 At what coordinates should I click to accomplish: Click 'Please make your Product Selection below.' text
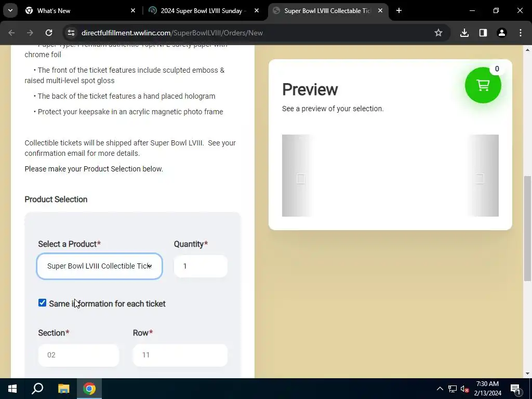click(94, 169)
